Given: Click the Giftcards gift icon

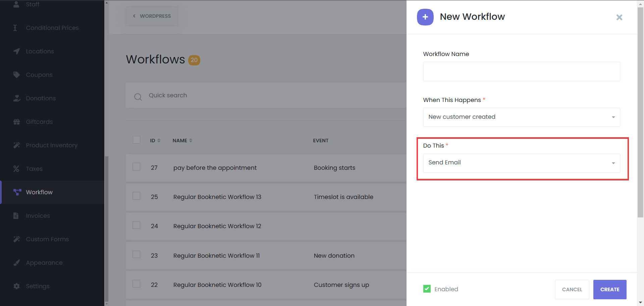Looking at the screenshot, I should click(16, 122).
